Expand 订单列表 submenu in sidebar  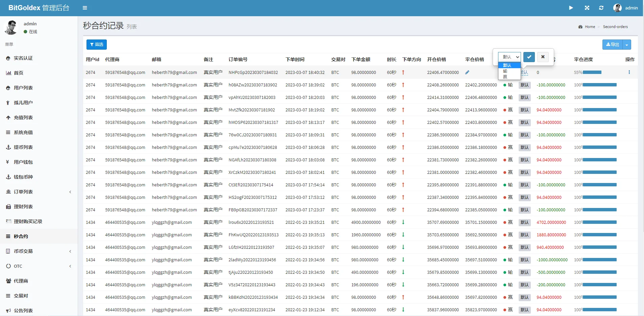(x=39, y=192)
